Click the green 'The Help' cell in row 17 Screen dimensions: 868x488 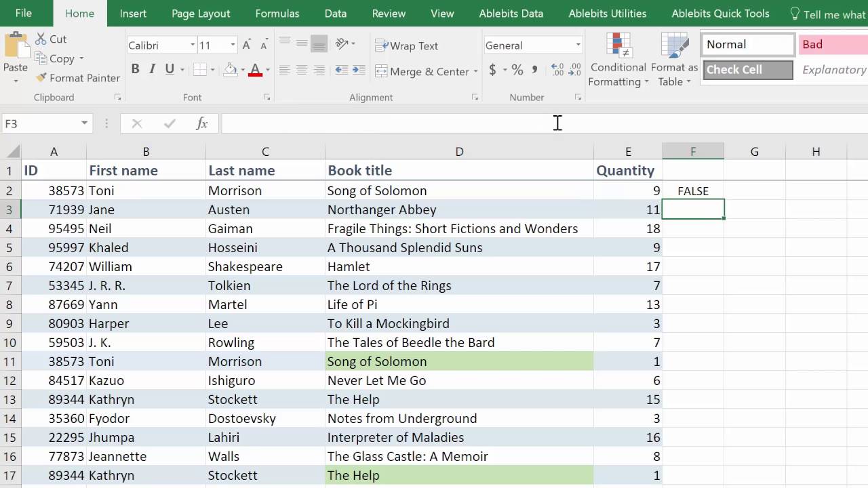tap(459, 475)
